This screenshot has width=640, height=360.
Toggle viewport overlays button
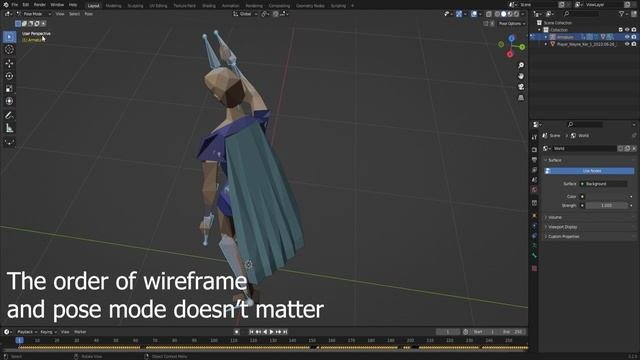[x=474, y=14]
